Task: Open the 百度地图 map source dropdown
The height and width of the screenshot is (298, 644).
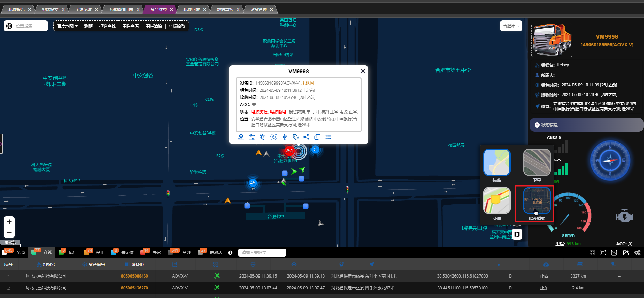Action: (67, 26)
